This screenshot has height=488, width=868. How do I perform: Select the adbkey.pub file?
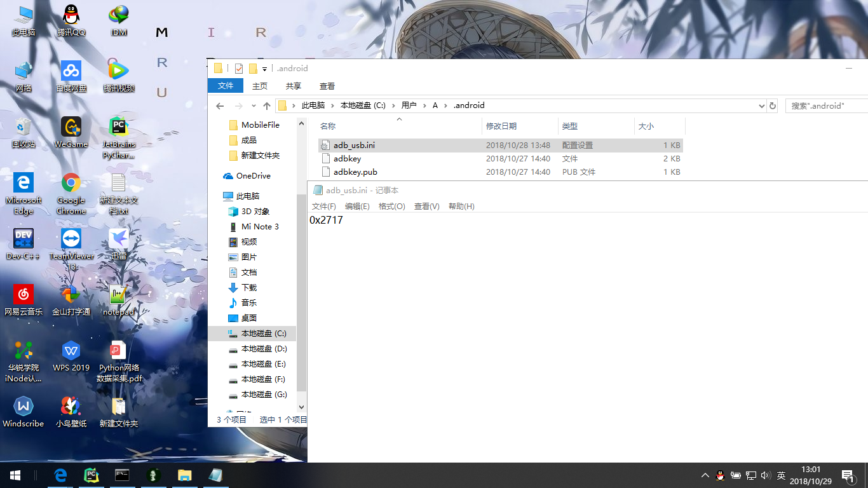tap(501, 172)
